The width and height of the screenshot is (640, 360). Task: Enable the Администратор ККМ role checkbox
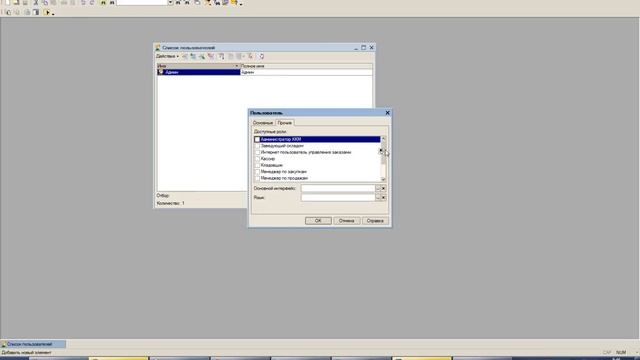click(x=257, y=139)
